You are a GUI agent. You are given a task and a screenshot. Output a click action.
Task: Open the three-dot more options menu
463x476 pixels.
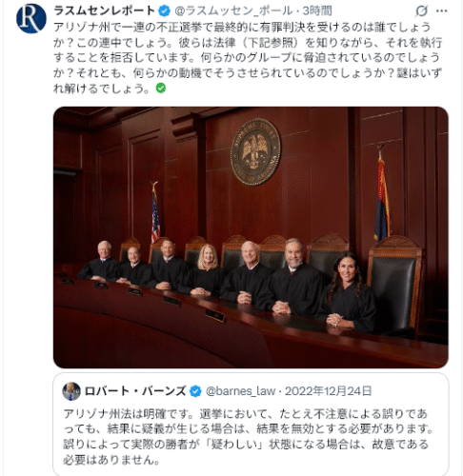pyautogui.click(x=442, y=11)
